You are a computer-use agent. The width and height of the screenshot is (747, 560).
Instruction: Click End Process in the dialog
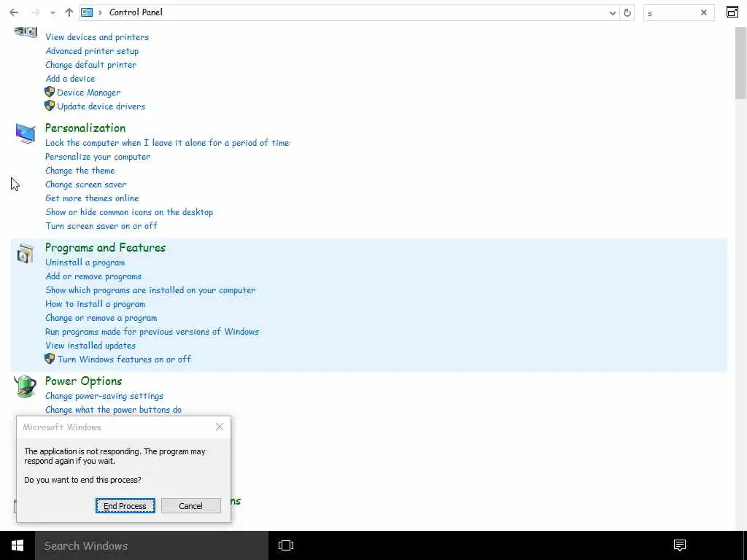tap(125, 506)
